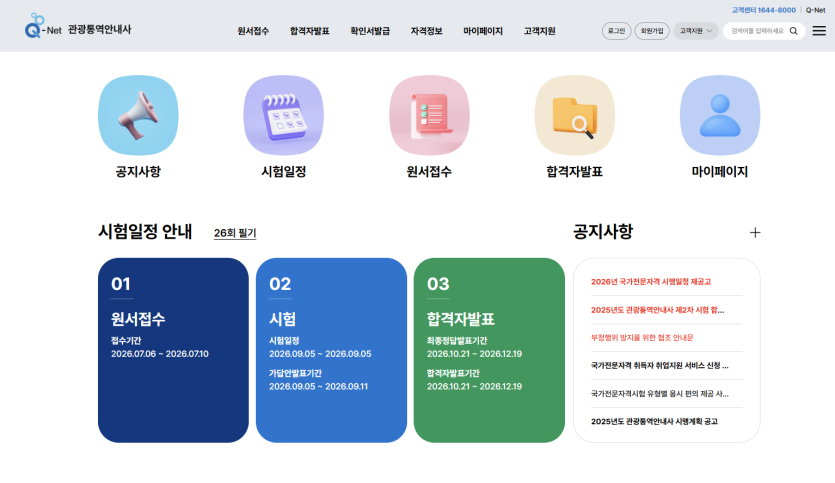
Task: Click the 공지사항 megaphone icon
Action: (138, 115)
